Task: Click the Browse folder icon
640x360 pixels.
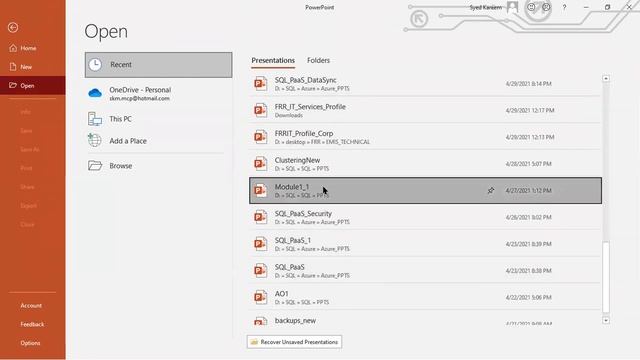Action: [x=95, y=165]
